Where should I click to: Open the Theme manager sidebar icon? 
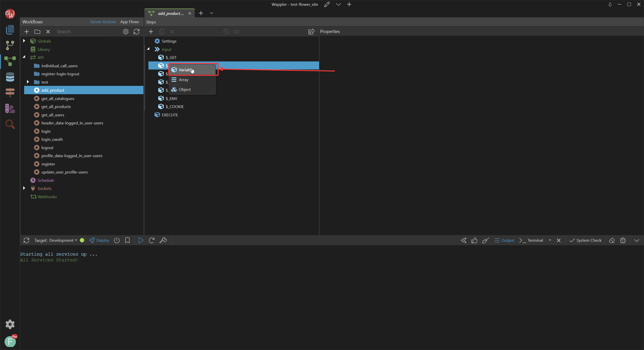[10, 109]
